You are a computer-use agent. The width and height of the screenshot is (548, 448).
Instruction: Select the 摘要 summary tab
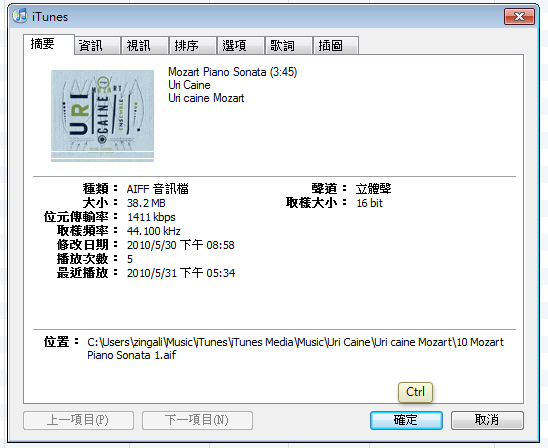[49, 44]
